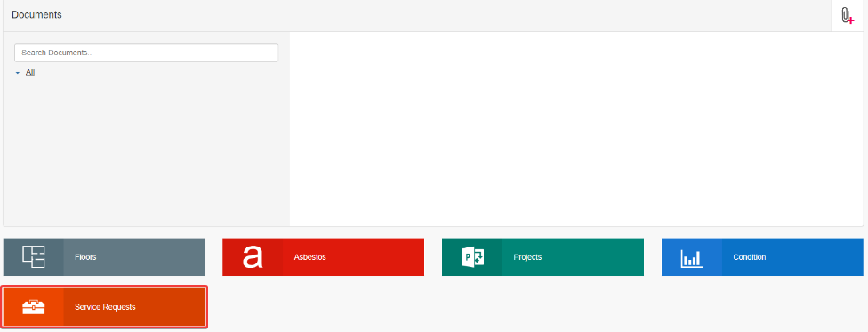Focus the Search Documents field
868x332 pixels.
[146, 53]
